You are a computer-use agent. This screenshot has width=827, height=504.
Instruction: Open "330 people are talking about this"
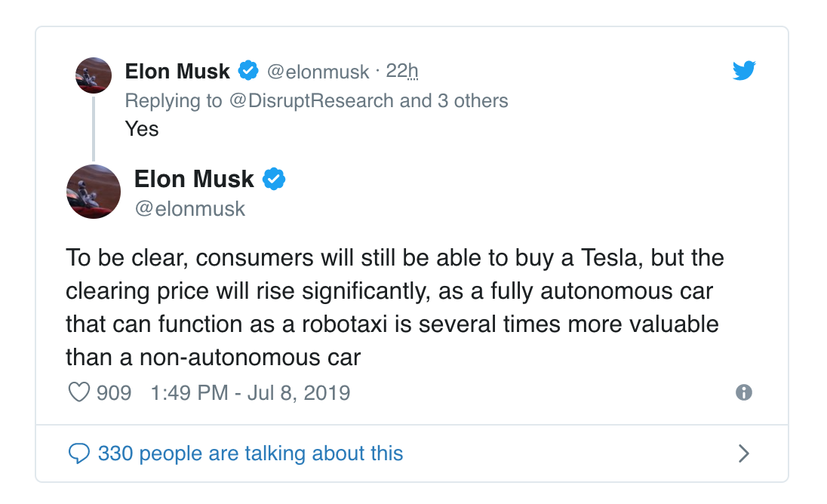(x=251, y=453)
